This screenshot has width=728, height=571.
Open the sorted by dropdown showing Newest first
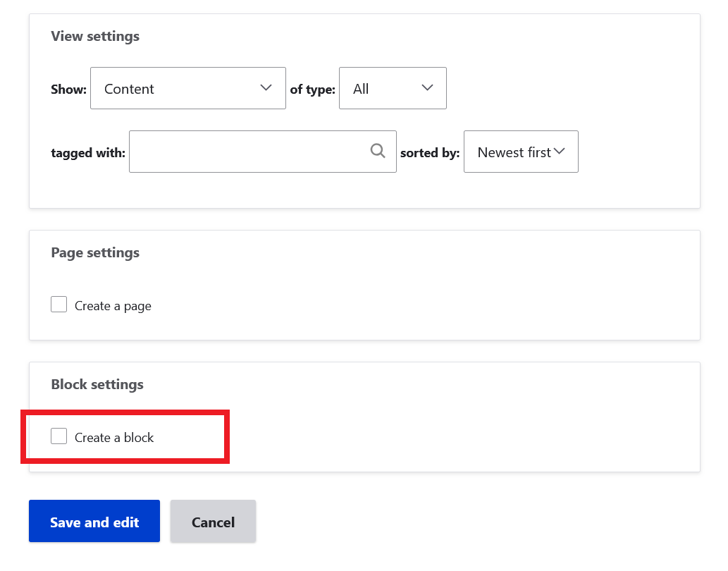point(521,151)
